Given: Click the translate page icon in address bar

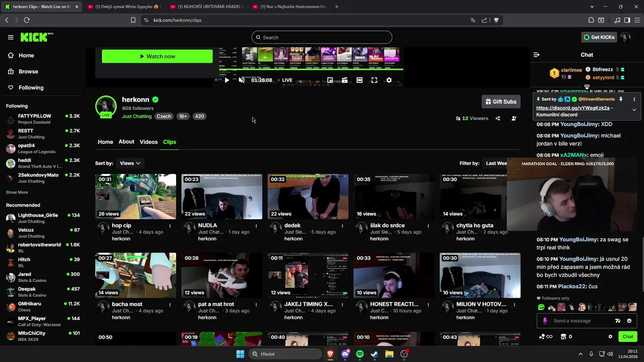Looking at the screenshot, I should click(x=472, y=20).
